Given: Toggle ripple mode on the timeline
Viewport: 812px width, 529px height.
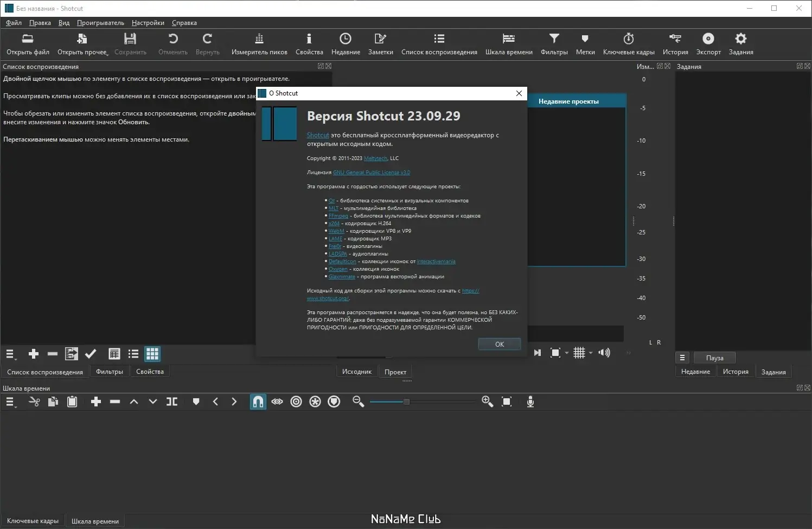Looking at the screenshot, I should pos(296,401).
